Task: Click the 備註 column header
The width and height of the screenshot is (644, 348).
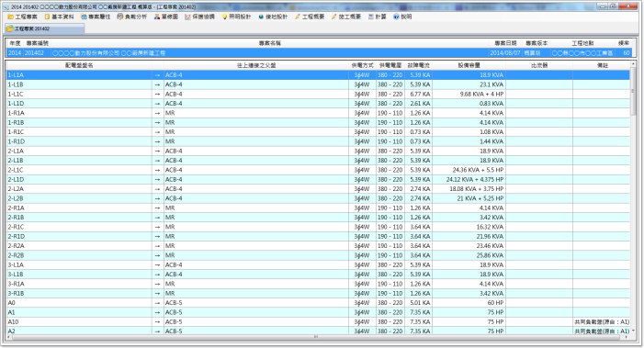Action: pyautogui.click(x=602, y=65)
